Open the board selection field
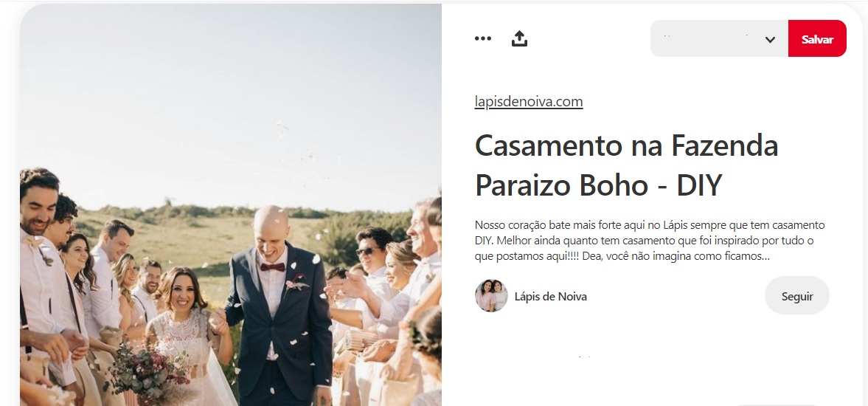Viewport: 868px width, 406px height. pyautogui.click(x=719, y=38)
